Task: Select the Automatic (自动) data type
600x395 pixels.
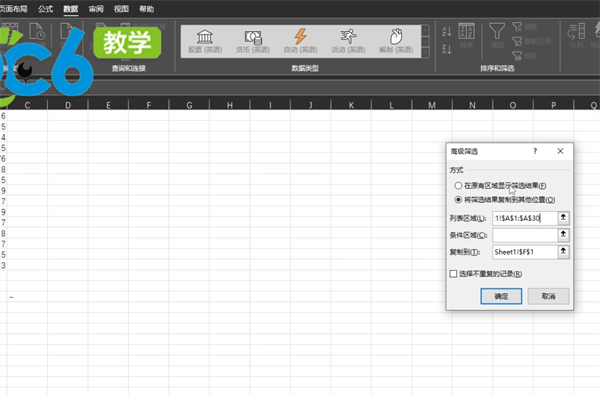Action: 300,41
